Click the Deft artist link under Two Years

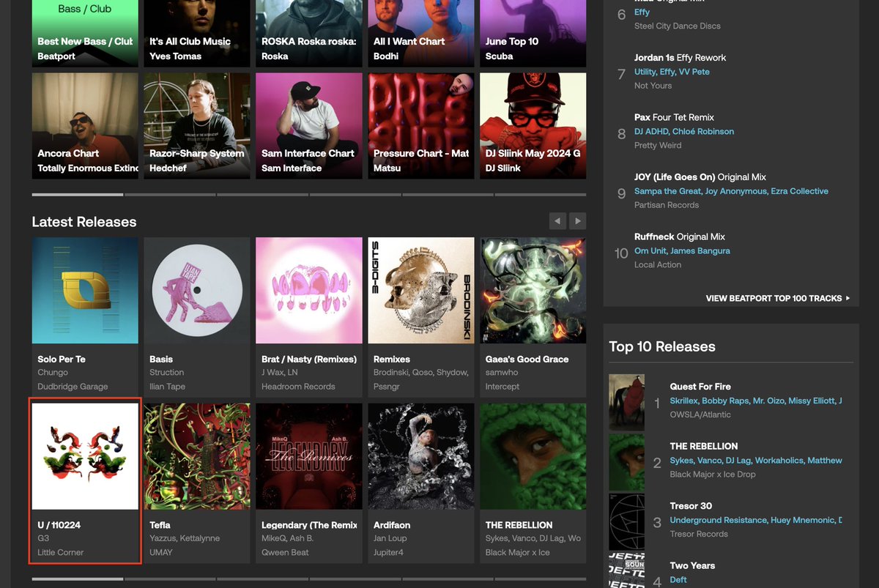tap(678, 579)
